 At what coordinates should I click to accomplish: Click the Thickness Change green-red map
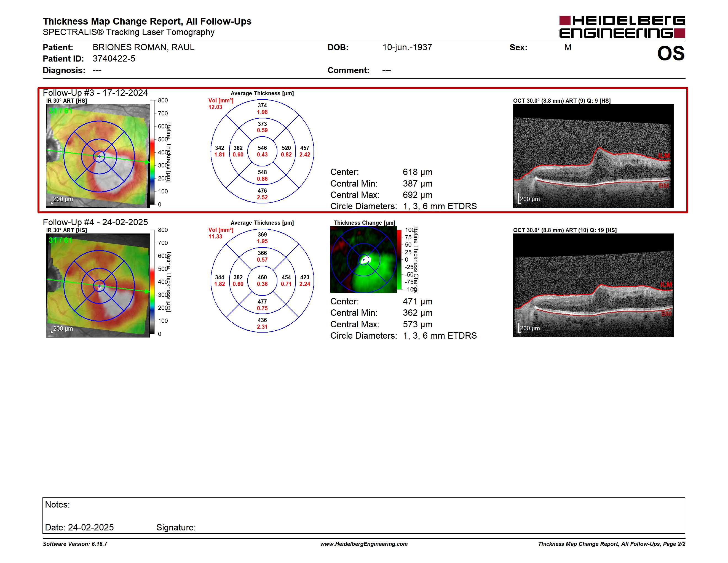(x=363, y=260)
